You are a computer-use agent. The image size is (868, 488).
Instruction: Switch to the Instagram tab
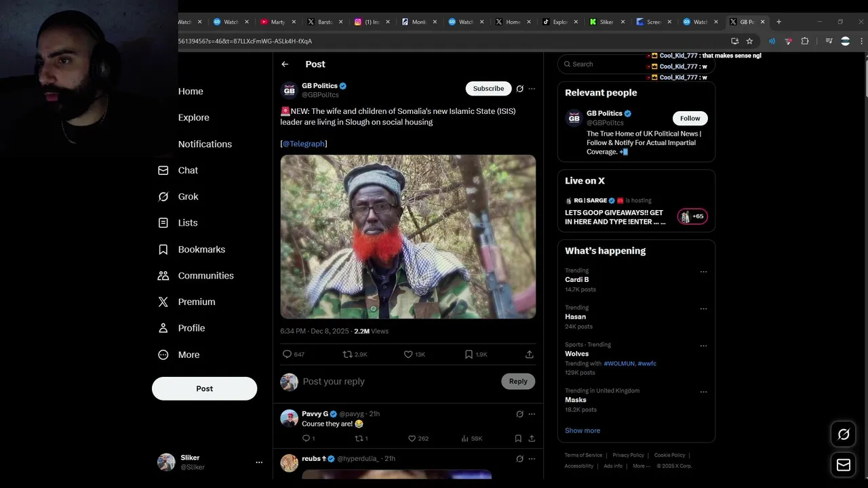coord(372,22)
